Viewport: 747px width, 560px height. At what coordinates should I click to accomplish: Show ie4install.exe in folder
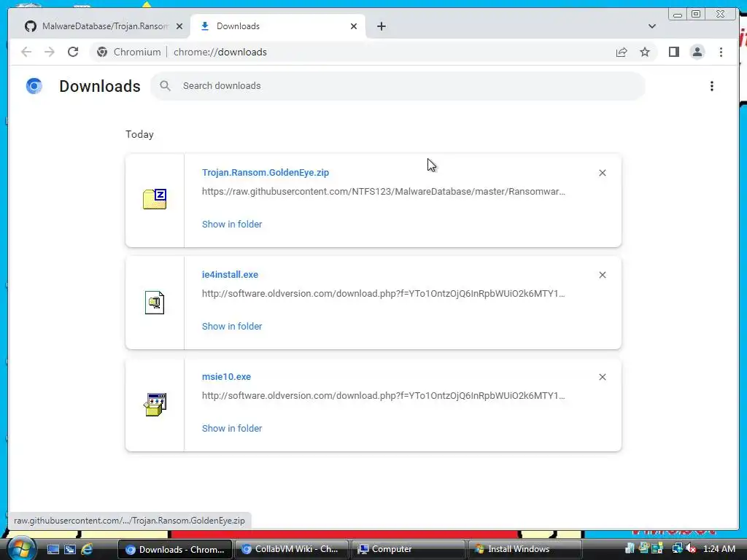pyautogui.click(x=232, y=326)
